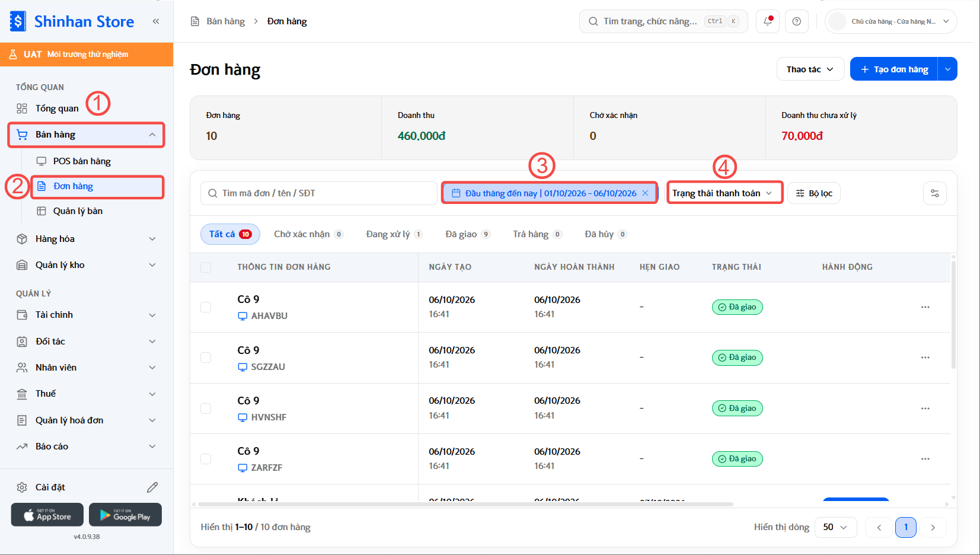Open the store account dropdown
This screenshot has height=555, width=980.
(890, 21)
